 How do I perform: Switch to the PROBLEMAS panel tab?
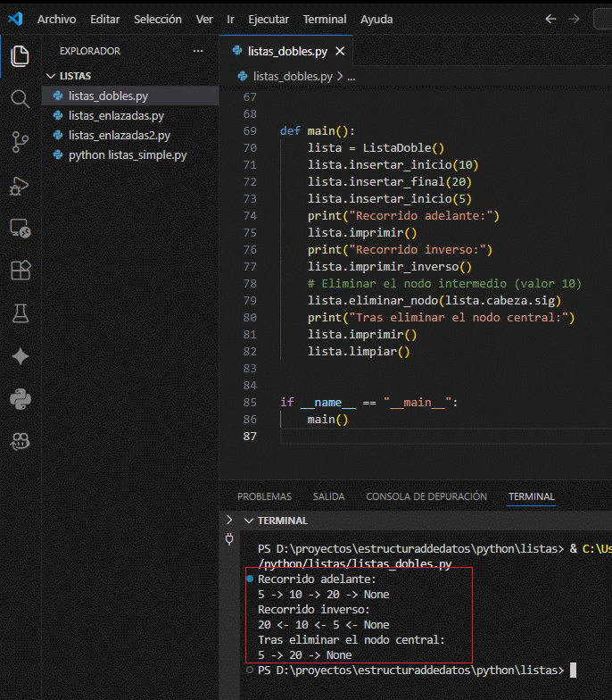point(264,496)
